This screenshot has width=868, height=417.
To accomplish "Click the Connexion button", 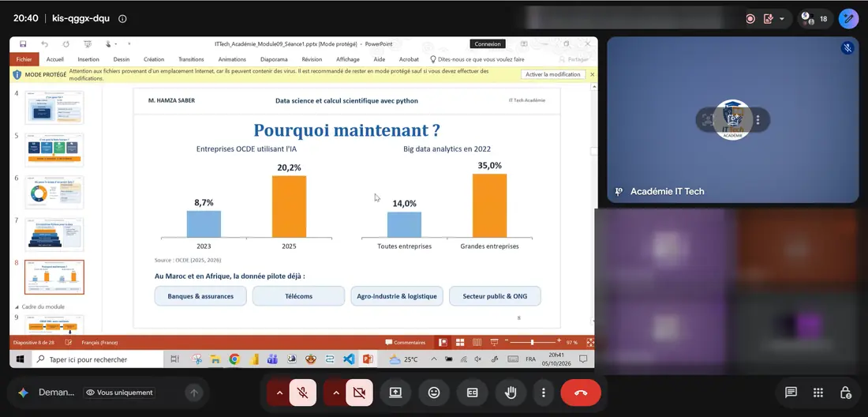I will coord(488,43).
